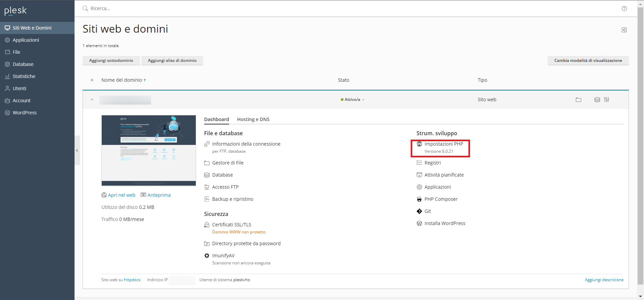Viewport: 644px width, 300px height.
Task: Toggle the right side panel icon
Action: 624,30
